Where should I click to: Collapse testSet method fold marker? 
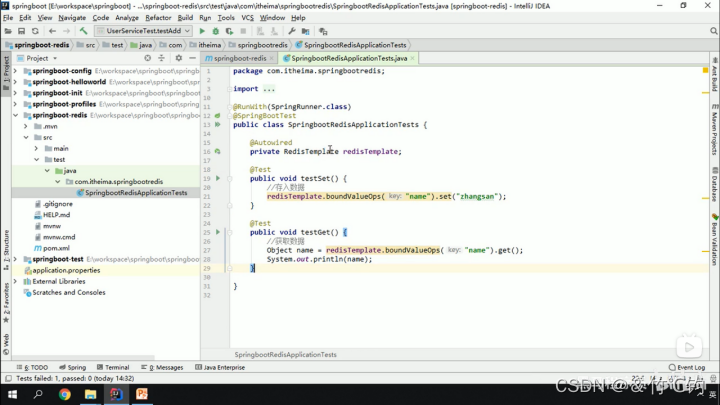click(229, 178)
